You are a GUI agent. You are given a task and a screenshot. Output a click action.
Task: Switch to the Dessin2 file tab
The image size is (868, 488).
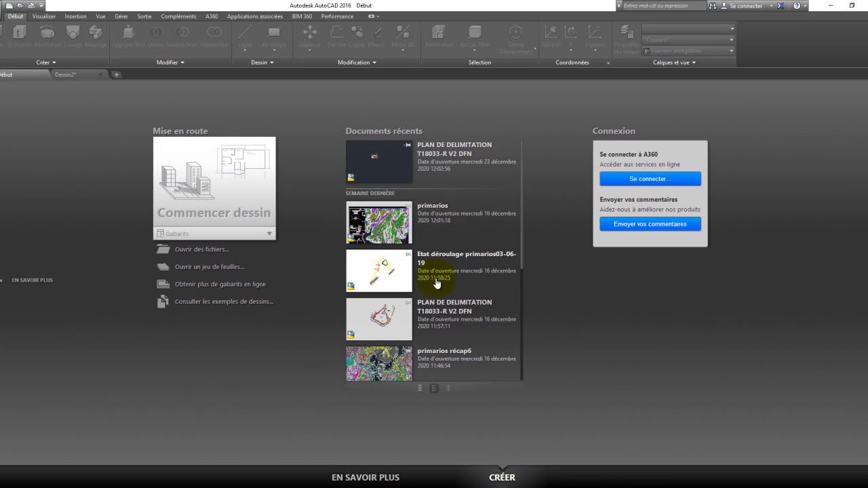pos(66,75)
